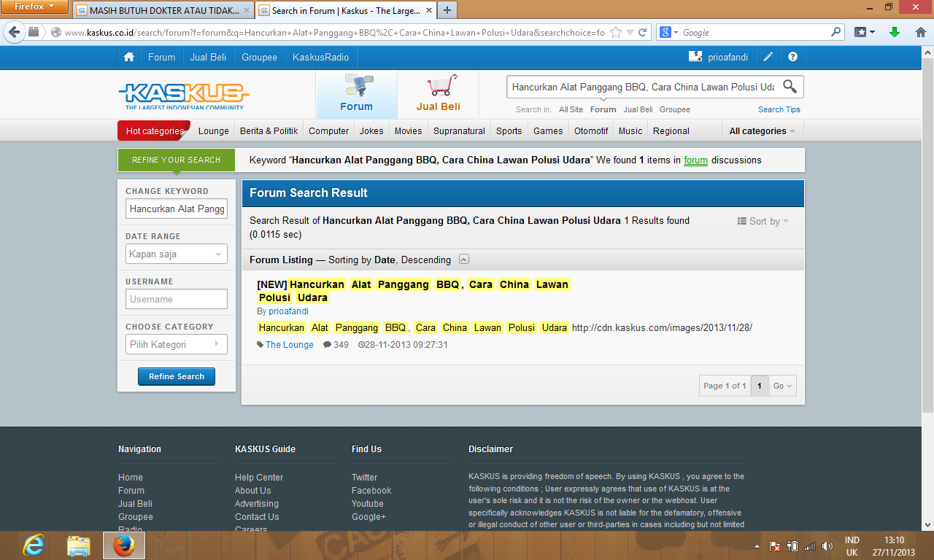Bookmark this page with the star
This screenshot has width=934, height=560.
616,32
